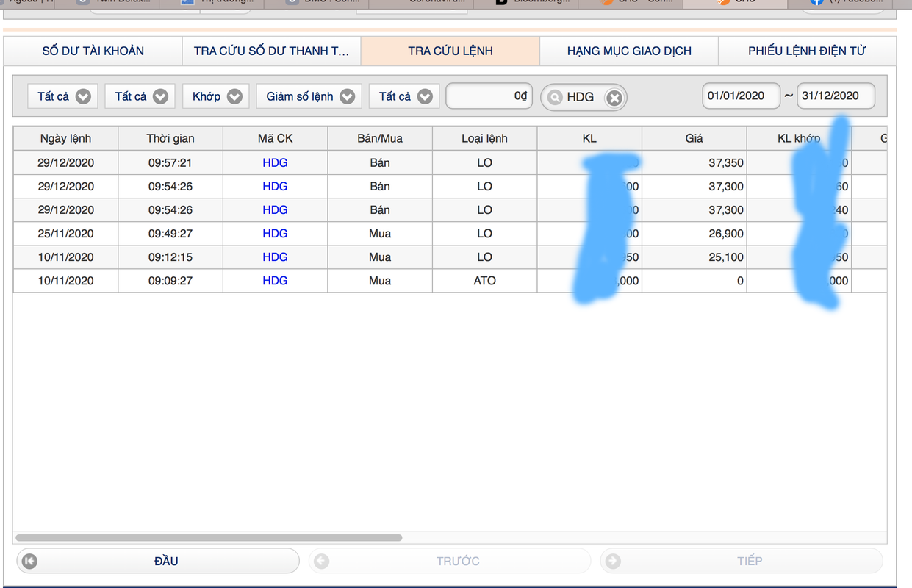Image resolution: width=912 pixels, height=588 pixels.
Task: Select the TRA CỨU LỆNH tab
Action: point(450,51)
